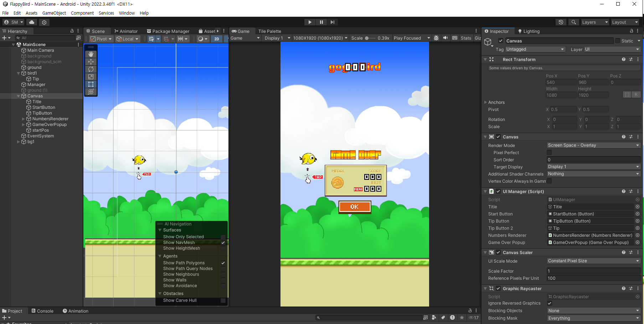Toggle shortcuts keyboard icon in Game view

455,38
